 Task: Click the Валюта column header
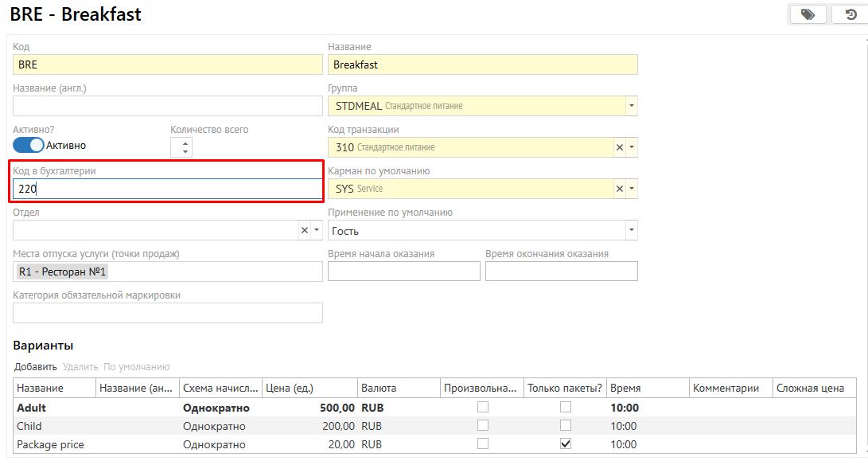[x=399, y=389]
